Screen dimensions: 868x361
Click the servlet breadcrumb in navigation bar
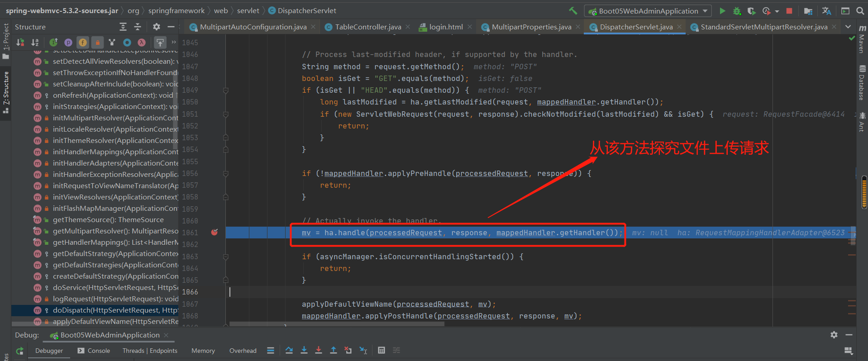click(x=248, y=10)
